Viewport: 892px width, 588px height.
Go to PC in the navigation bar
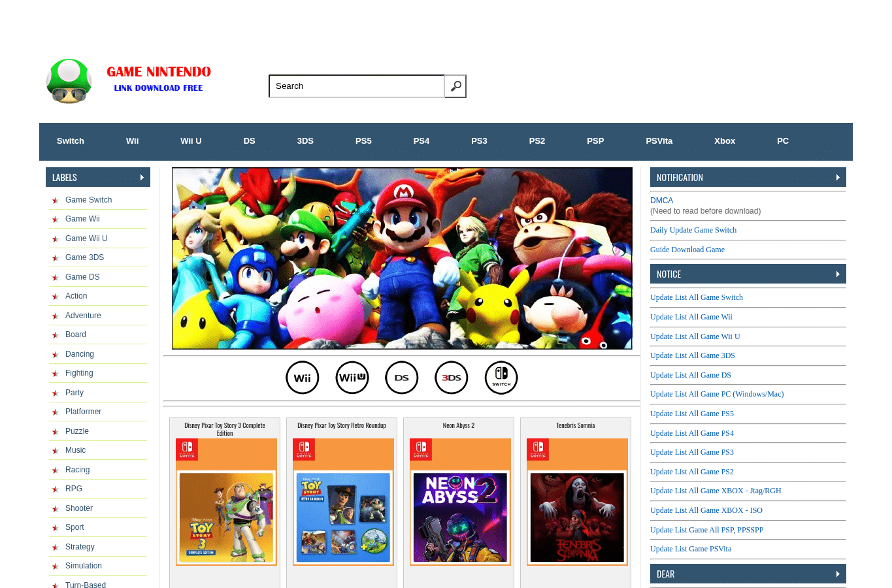point(783,141)
